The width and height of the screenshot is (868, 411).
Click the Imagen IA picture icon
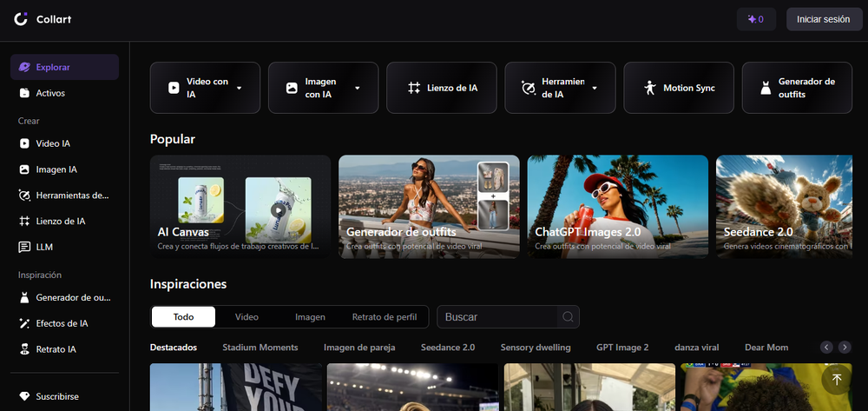click(24, 169)
